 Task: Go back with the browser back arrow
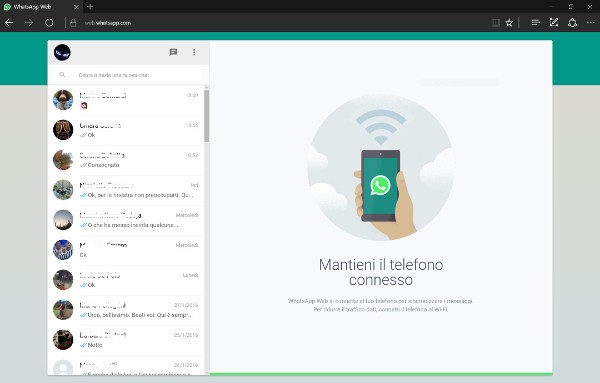coord(9,23)
